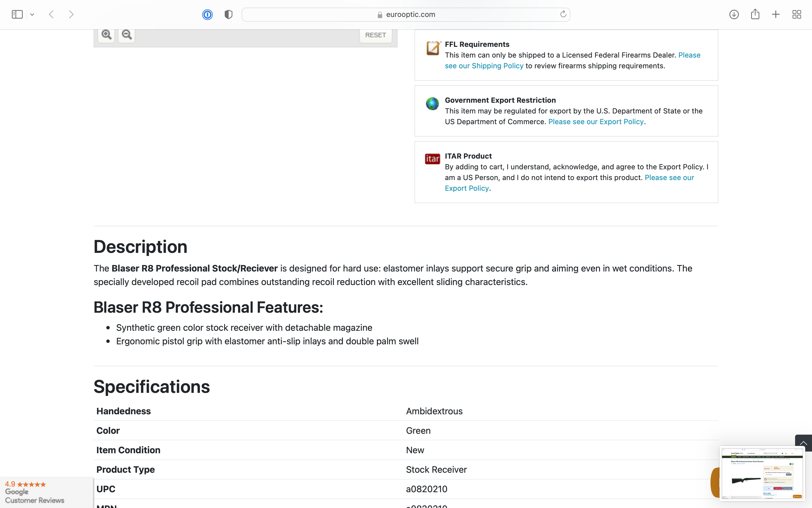The height and width of the screenshot is (508, 812).
Task: Click the 'Ambidextrous' handedness value
Action: click(x=434, y=411)
